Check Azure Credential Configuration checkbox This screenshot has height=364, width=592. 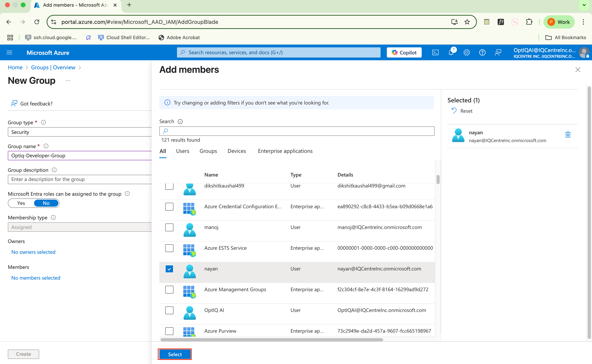(x=169, y=206)
